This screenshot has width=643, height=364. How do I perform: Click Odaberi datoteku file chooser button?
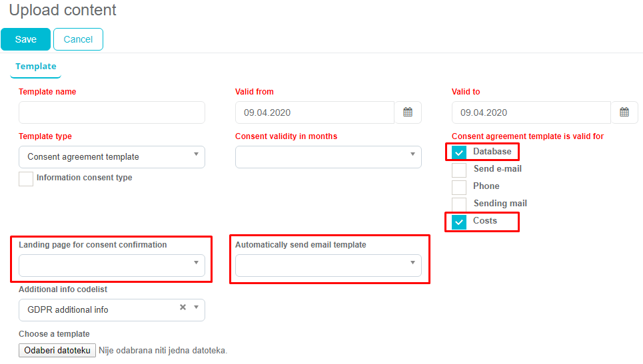(x=57, y=350)
